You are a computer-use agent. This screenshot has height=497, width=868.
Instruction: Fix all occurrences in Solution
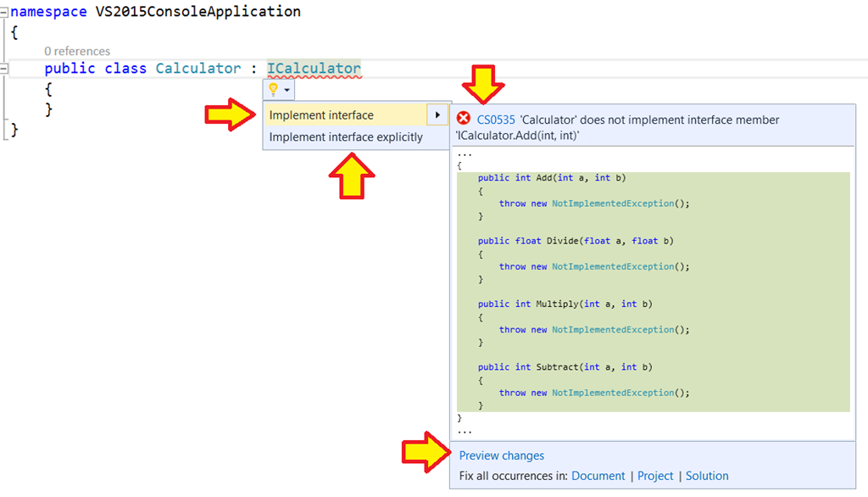pos(707,476)
